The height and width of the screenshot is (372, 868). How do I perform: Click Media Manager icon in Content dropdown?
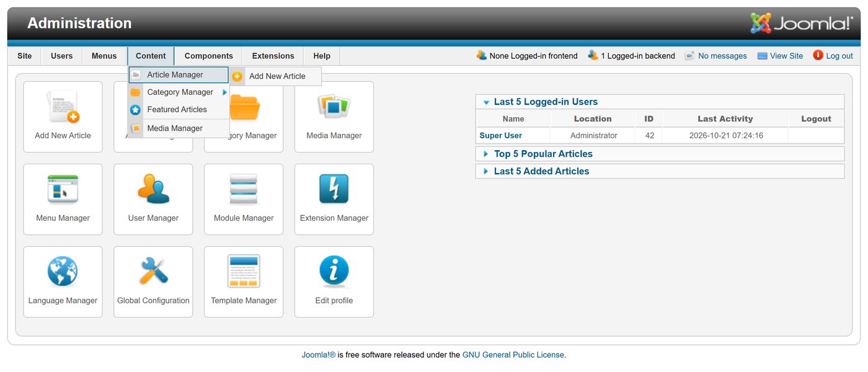tap(136, 128)
